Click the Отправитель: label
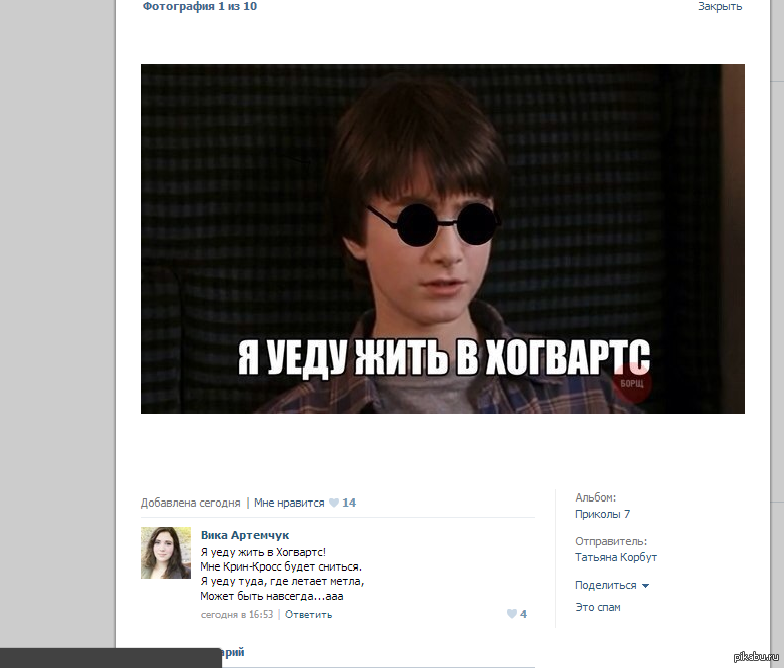 pos(611,541)
